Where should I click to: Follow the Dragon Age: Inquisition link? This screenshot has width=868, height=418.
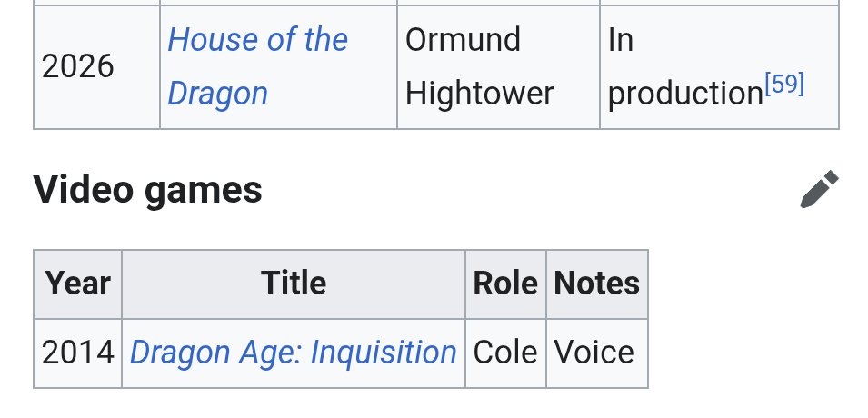293,353
